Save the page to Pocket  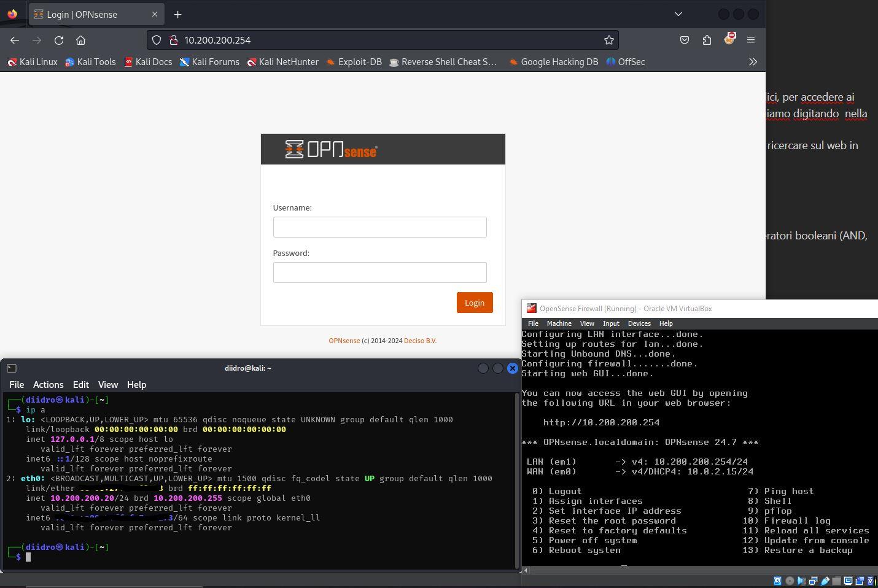[685, 40]
